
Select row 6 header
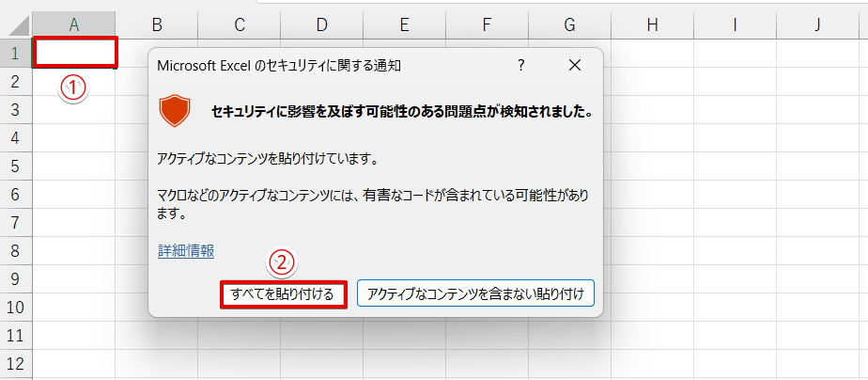16,195
